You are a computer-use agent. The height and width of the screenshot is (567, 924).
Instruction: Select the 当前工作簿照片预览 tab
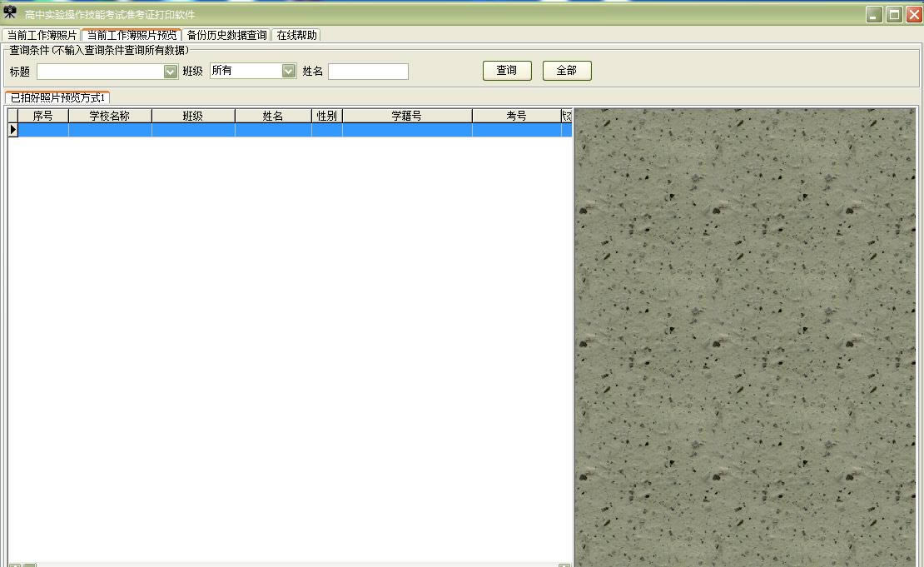click(132, 35)
